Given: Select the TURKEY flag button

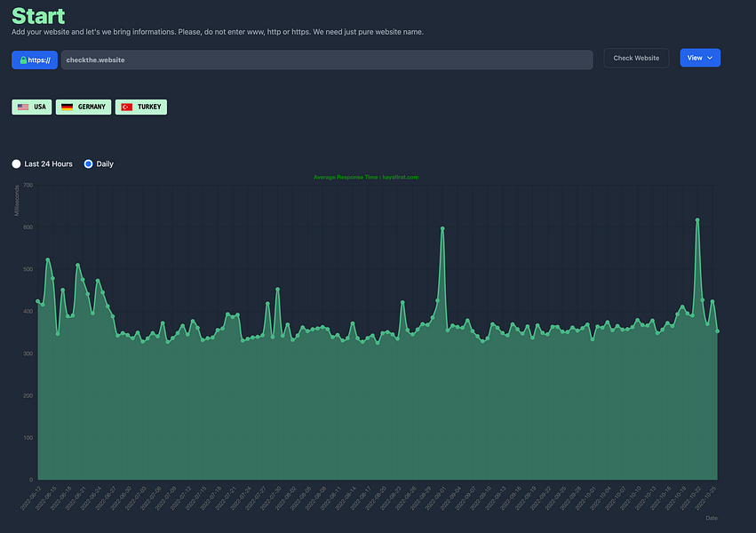Looking at the screenshot, I should tap(141, 107).
